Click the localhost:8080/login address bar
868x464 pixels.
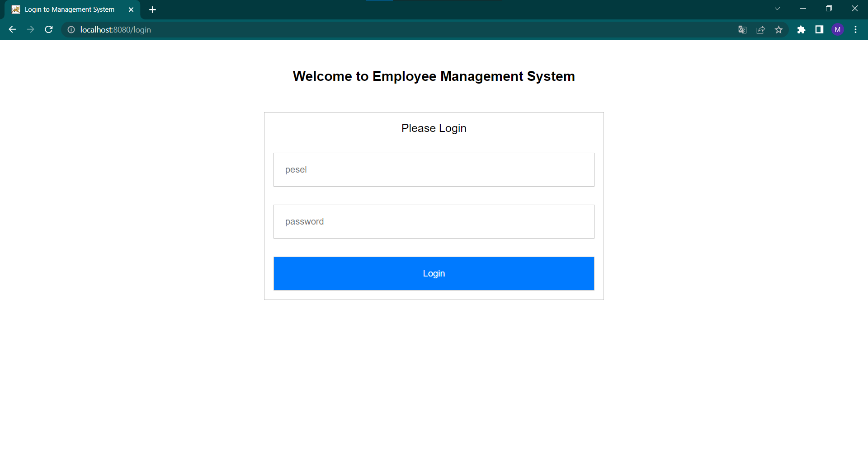[116, 29]
